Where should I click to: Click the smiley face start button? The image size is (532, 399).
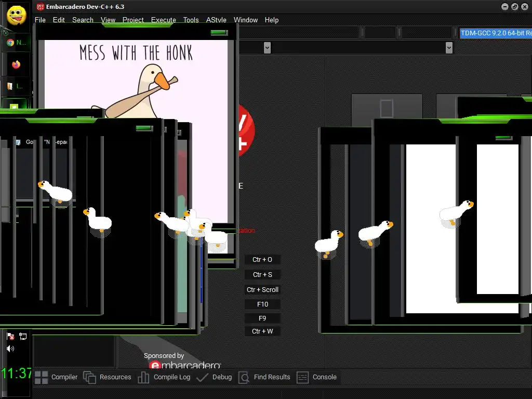(x=16, y=15)
